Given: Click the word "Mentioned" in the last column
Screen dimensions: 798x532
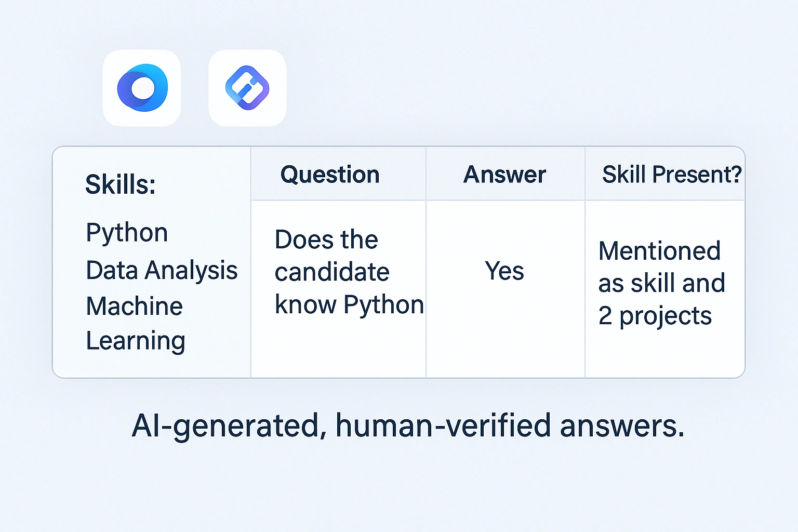Looking at the screenshot, I should 659,251.
